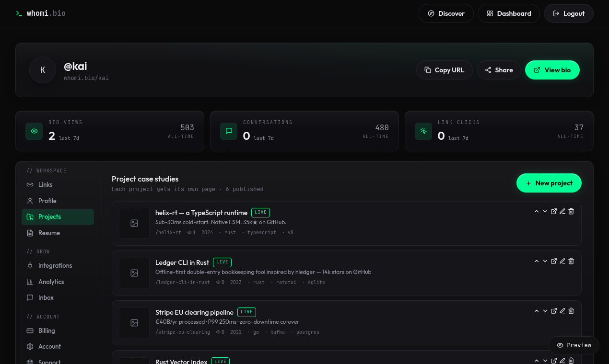Open Analytics in sidebar
The image size is (609, 364).
58,282
